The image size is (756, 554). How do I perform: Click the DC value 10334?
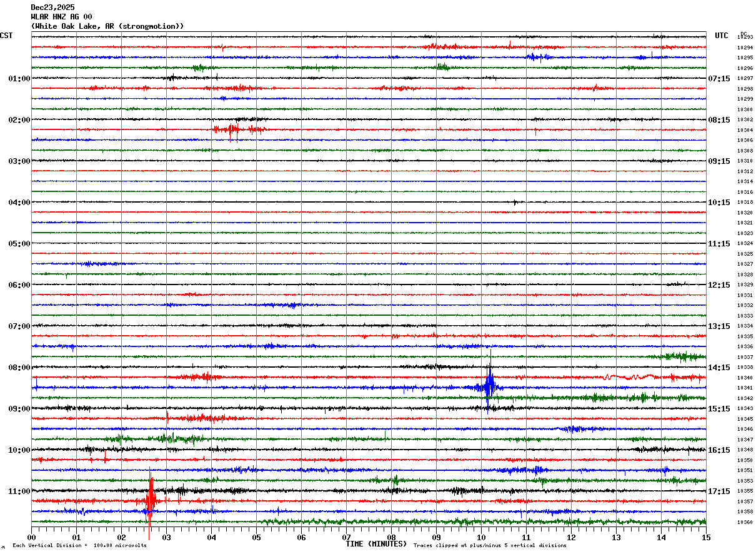pos(745,326)
